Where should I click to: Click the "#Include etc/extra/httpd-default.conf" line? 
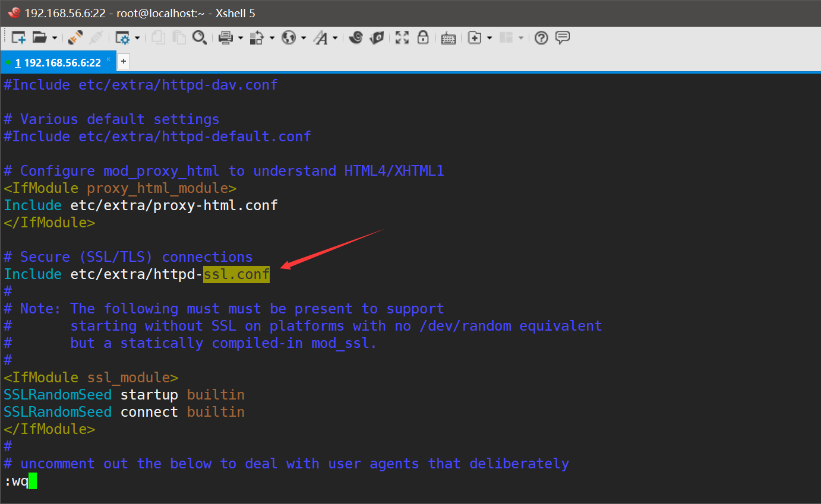[157, 137]
